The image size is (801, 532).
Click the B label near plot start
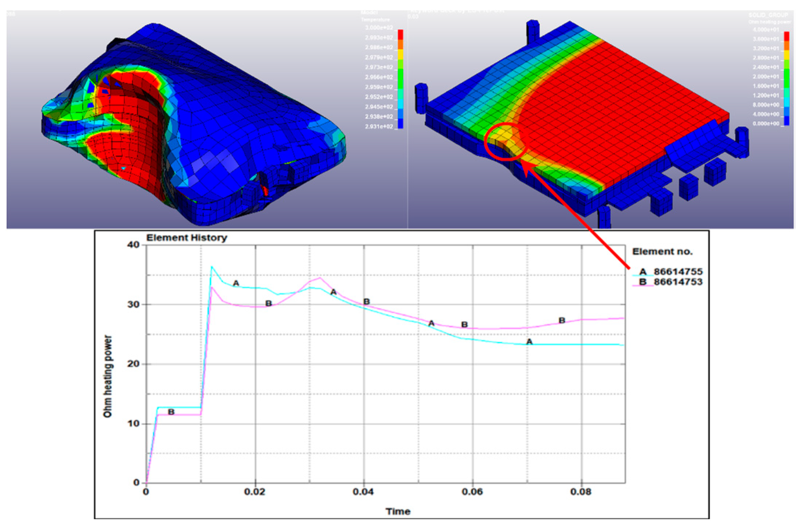(171, 412)
